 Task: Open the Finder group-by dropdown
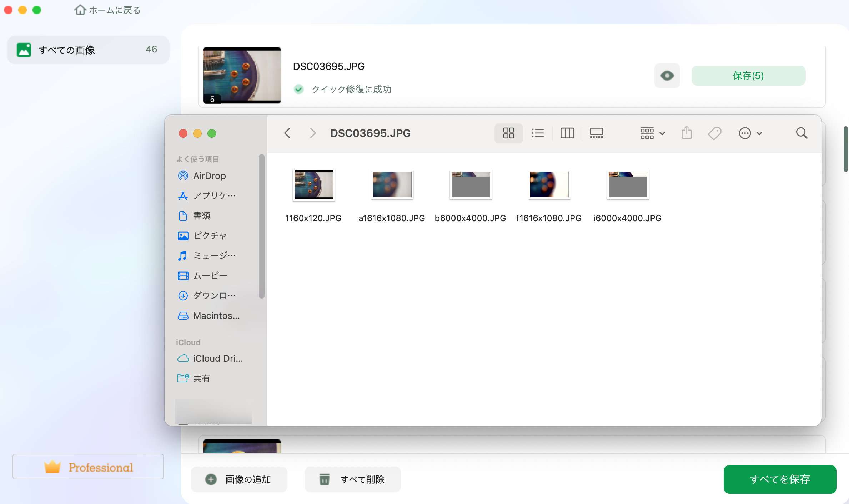pos(652,133)
